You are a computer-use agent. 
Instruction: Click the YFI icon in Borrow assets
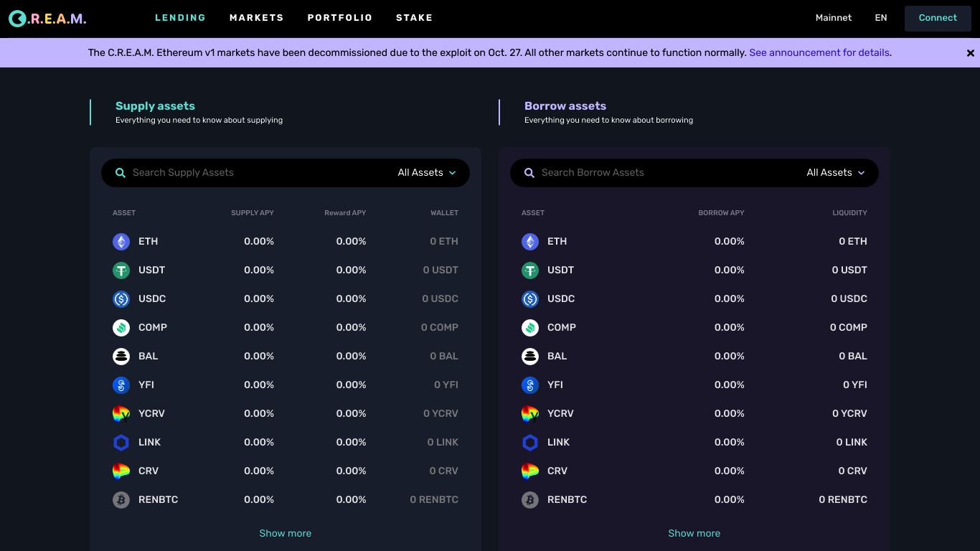(530, 385)
